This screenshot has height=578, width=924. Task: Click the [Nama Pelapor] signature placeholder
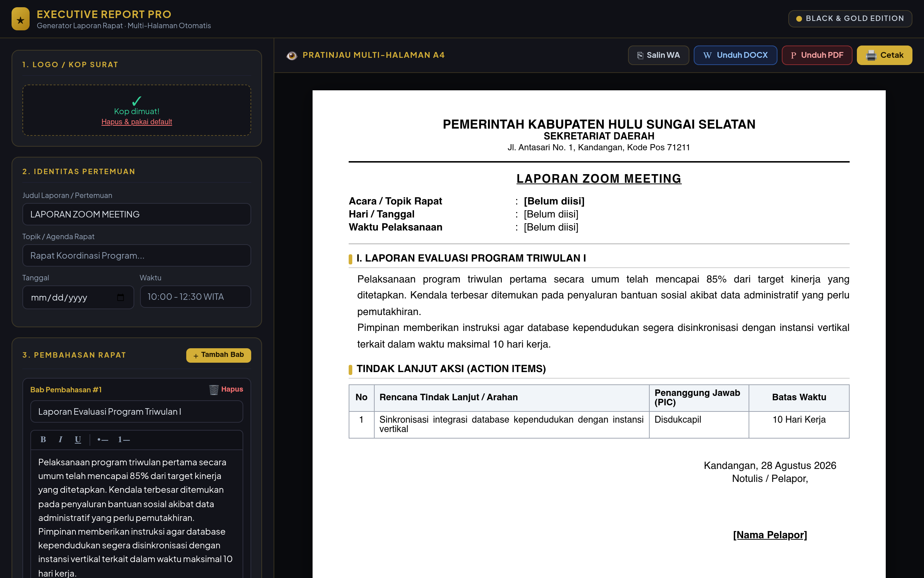[x=770, y=535]
